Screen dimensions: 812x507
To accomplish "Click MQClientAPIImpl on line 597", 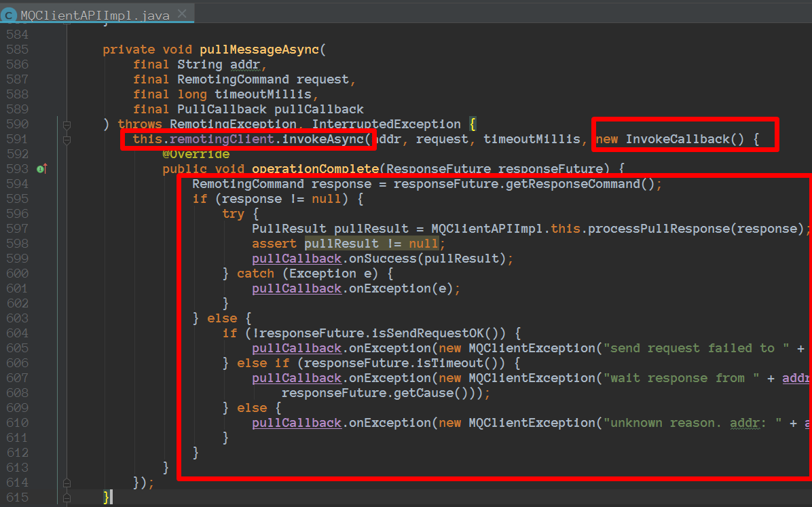I will [487, 229].
